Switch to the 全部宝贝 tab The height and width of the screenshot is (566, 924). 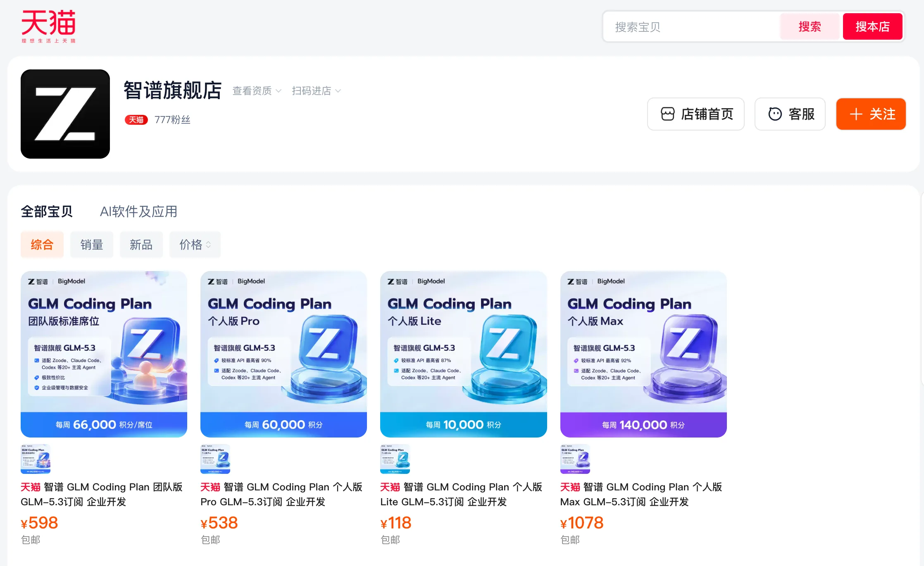(x=47, y=212)
